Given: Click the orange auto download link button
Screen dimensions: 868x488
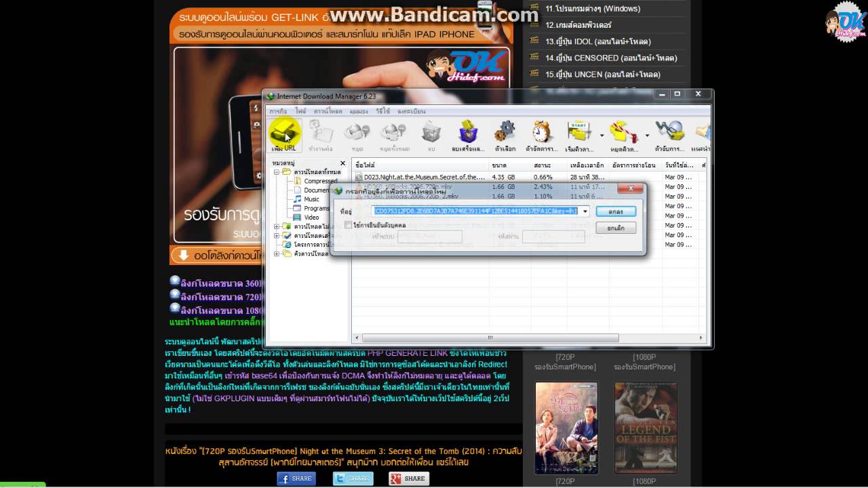Looking at the screenshot, I should (x=217, y=256).
